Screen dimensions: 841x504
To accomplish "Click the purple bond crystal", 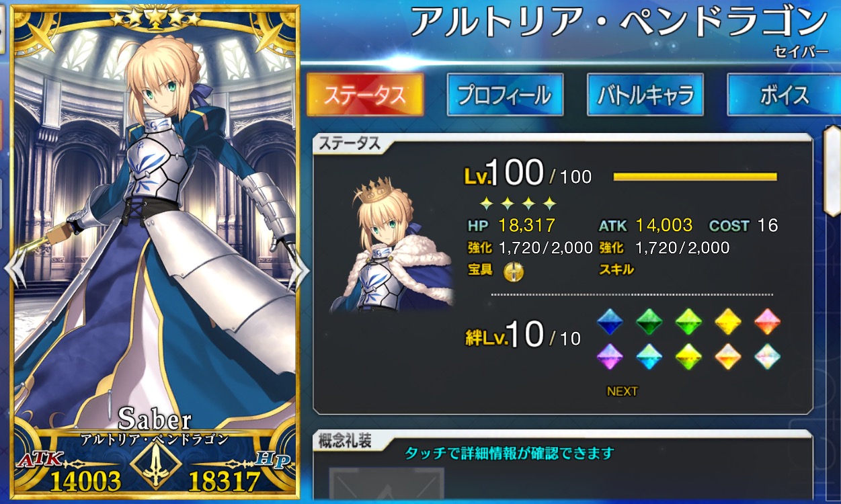I will pos(610,356).
